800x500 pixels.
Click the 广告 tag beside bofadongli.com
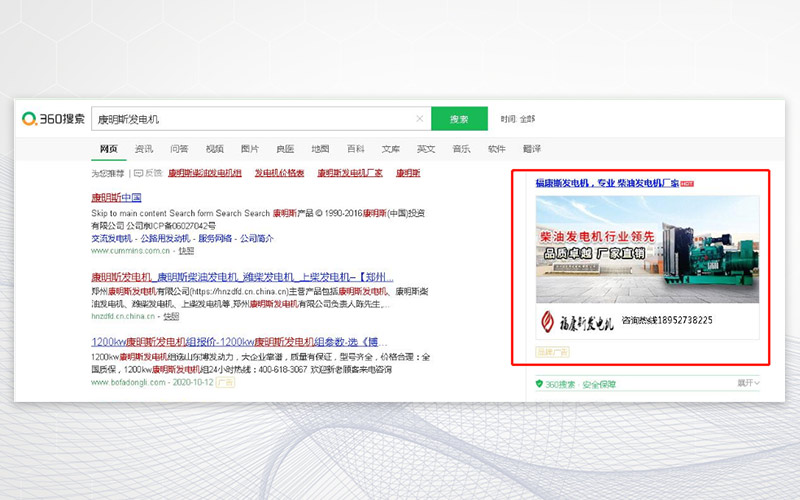point(225,382)
